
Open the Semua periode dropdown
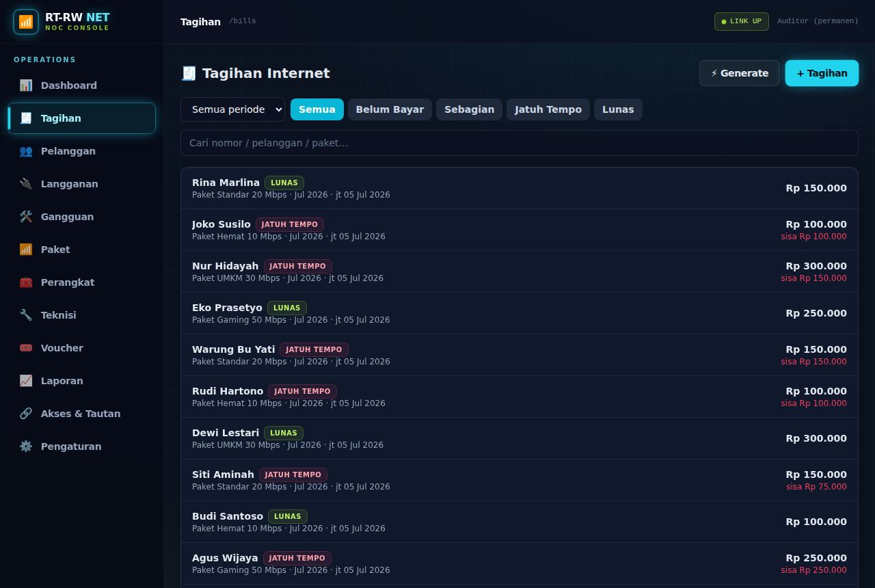click(x=232, y=109)
